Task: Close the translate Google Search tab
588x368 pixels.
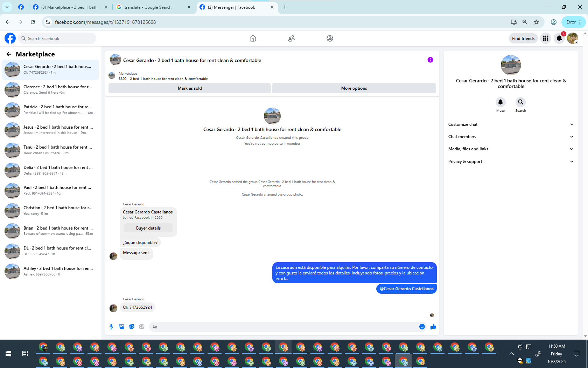Action: (x=189, y=7)
